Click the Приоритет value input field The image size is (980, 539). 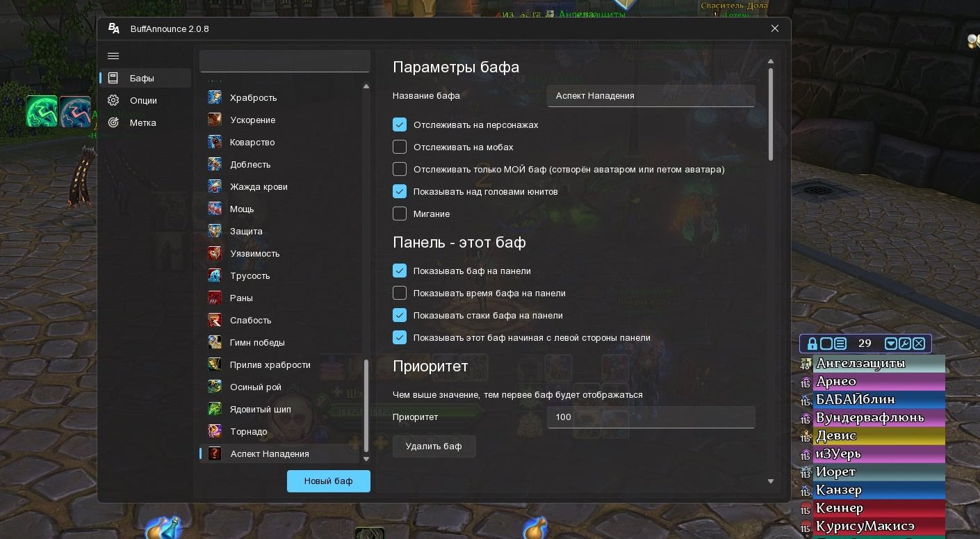pyautogui.click(x=651, y=417)
